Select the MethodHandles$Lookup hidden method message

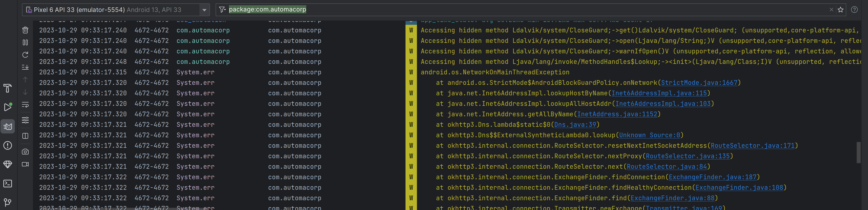click(640, 61)
